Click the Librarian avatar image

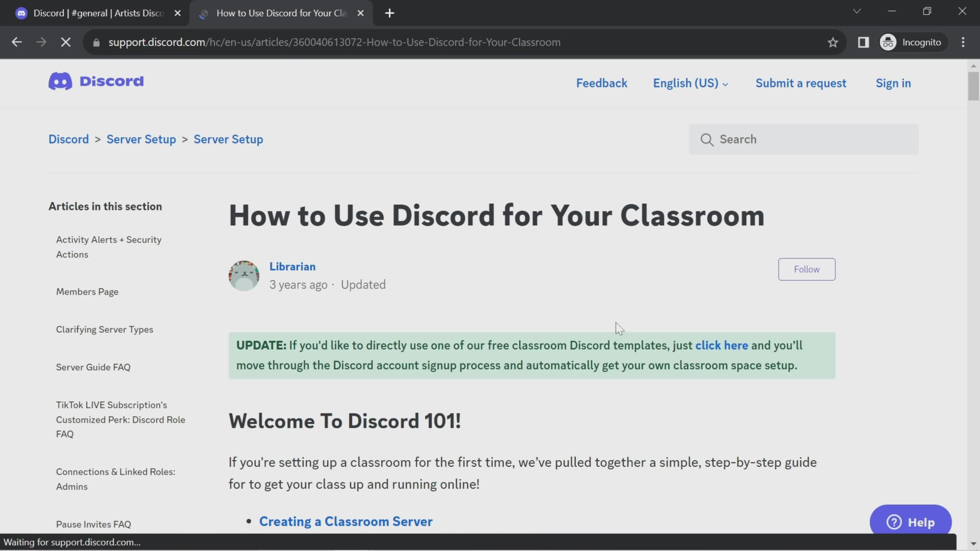tap(244, 276)
